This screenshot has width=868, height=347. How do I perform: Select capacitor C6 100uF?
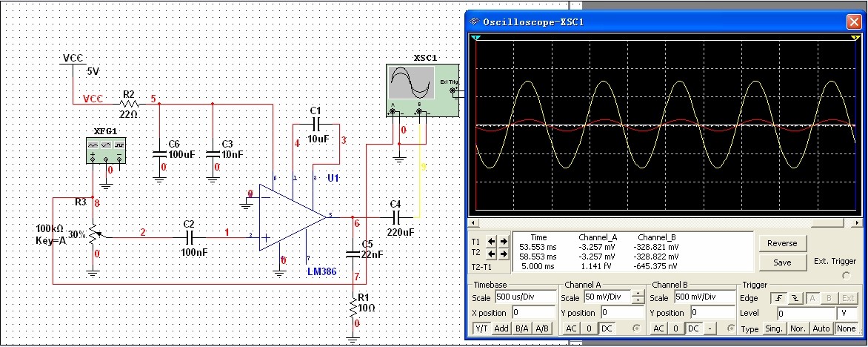pos(159,153)
